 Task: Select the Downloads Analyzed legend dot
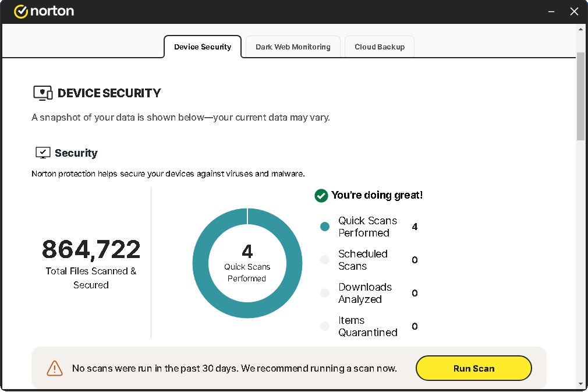coord(325,293)
